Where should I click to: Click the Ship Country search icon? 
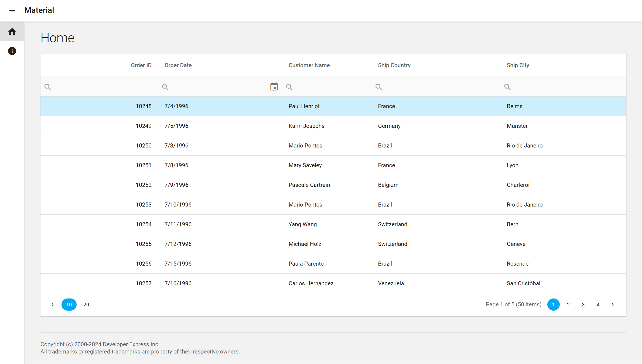click(378, 87)
